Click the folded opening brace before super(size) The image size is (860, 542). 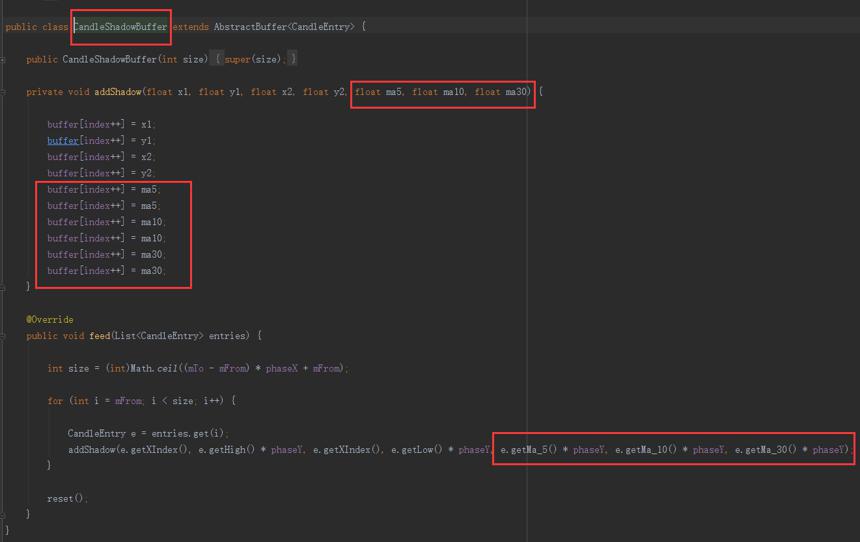tap(217, 59)
